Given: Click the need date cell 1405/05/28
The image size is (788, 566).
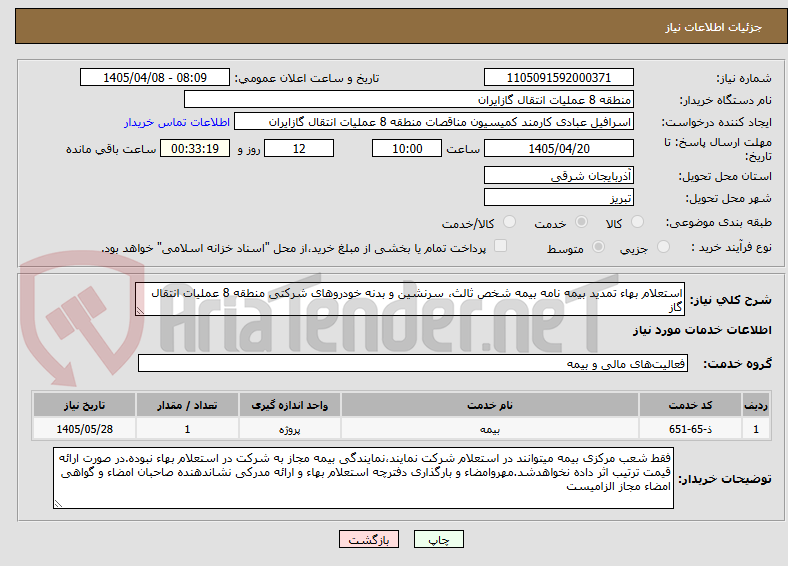Looking at the screenshot, I should click(x=84, y=429).
